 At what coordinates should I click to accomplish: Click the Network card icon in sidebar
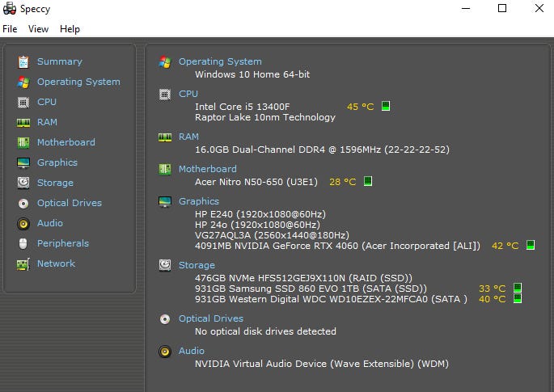(x=23, y=263)
